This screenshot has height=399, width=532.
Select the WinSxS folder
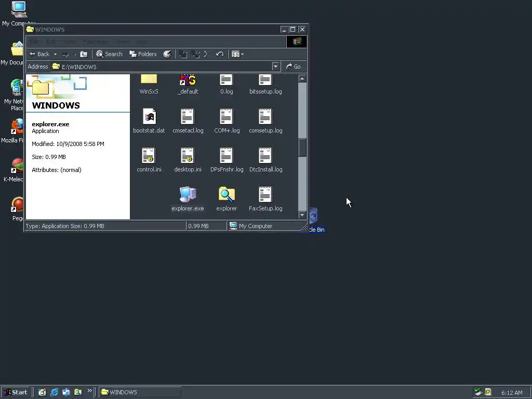(x=149, y=85)
